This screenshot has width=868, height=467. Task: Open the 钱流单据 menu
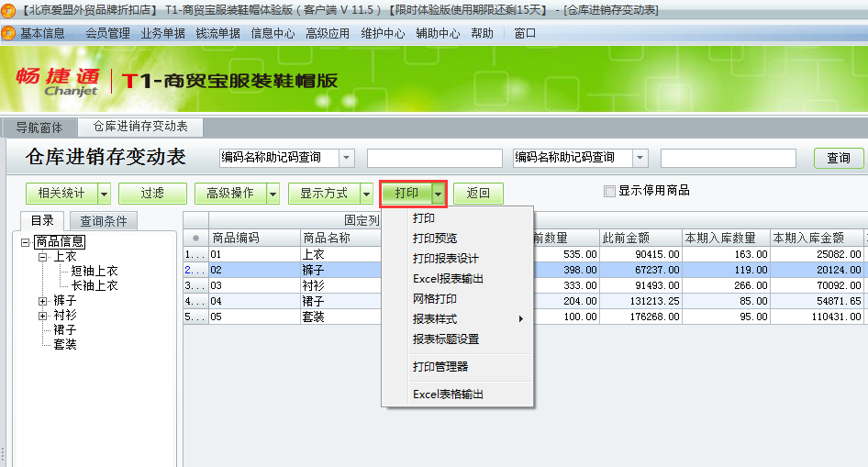point(217,34)
